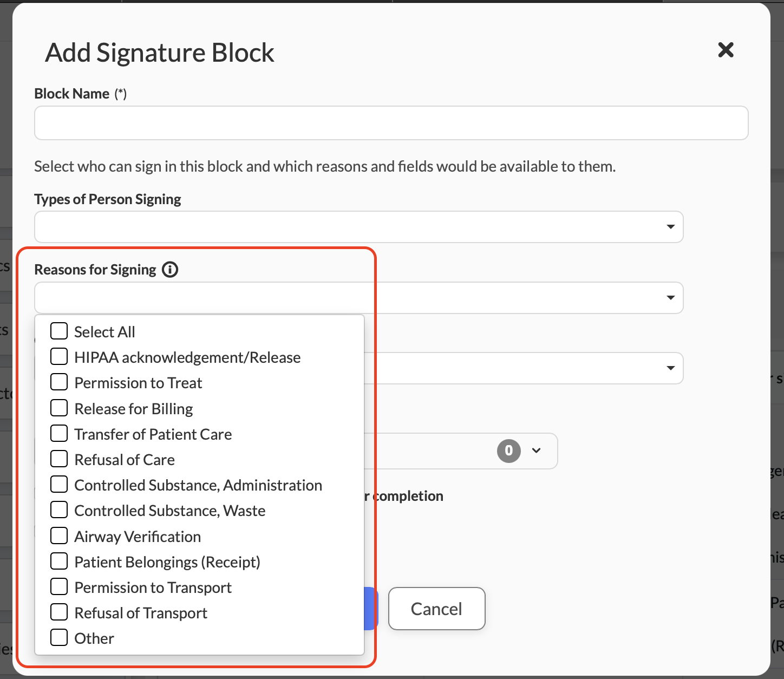
Task: Check the Release for Billing box
Action: (x=59, y=408)
